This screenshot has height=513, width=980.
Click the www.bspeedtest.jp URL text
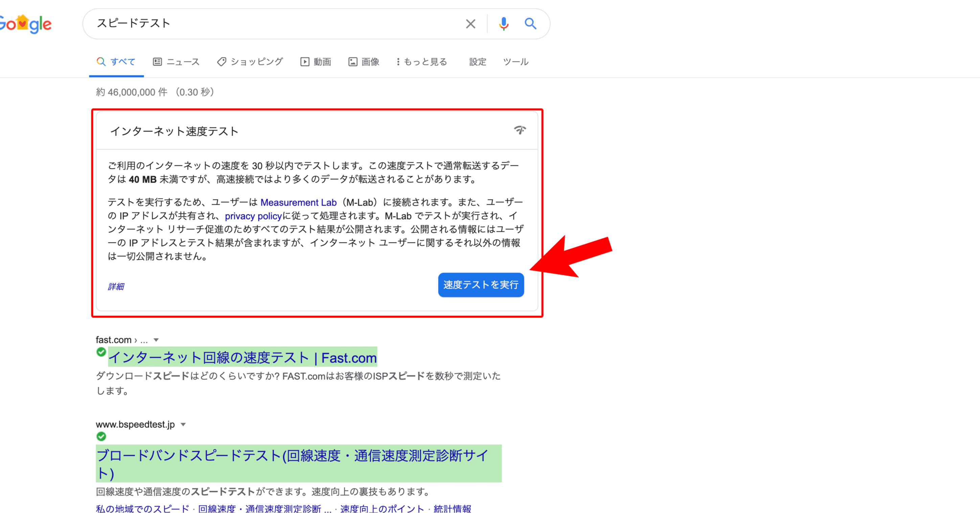(x=135, y=424)
